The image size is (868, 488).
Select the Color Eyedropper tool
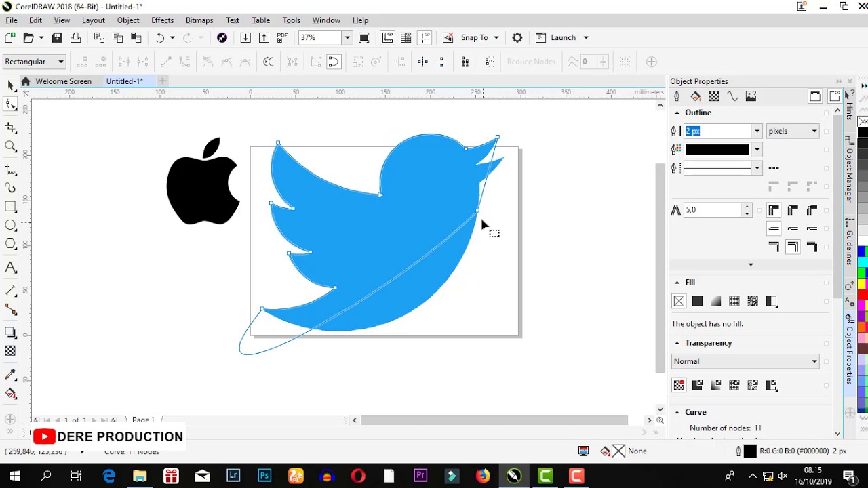click(10, 374)
